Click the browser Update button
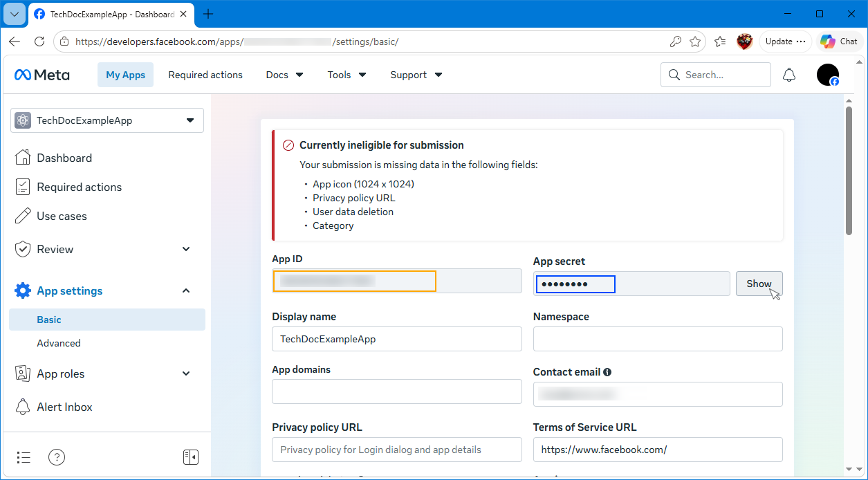868x480 pixels. [x=785, y=41]
